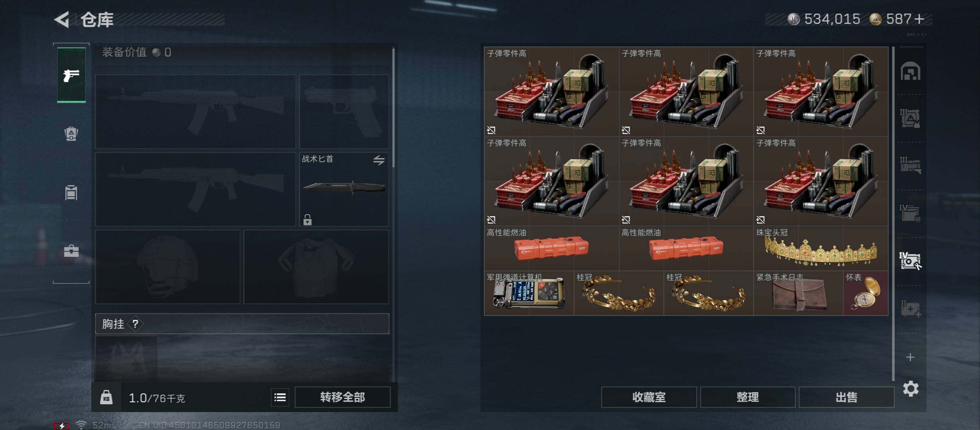Add a storage box with plus icon
The height and width of the screenshot is (430, 980).
point(910,357)
